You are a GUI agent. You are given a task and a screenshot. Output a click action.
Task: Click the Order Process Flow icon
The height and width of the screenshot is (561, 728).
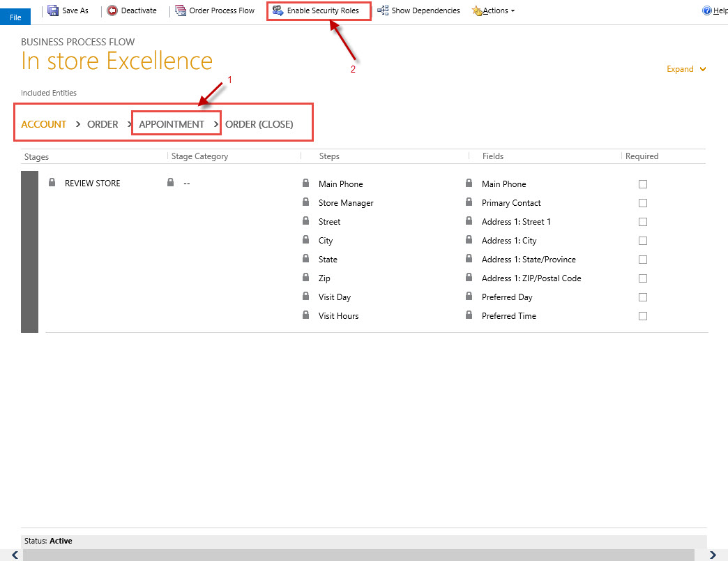pos(181,11)
